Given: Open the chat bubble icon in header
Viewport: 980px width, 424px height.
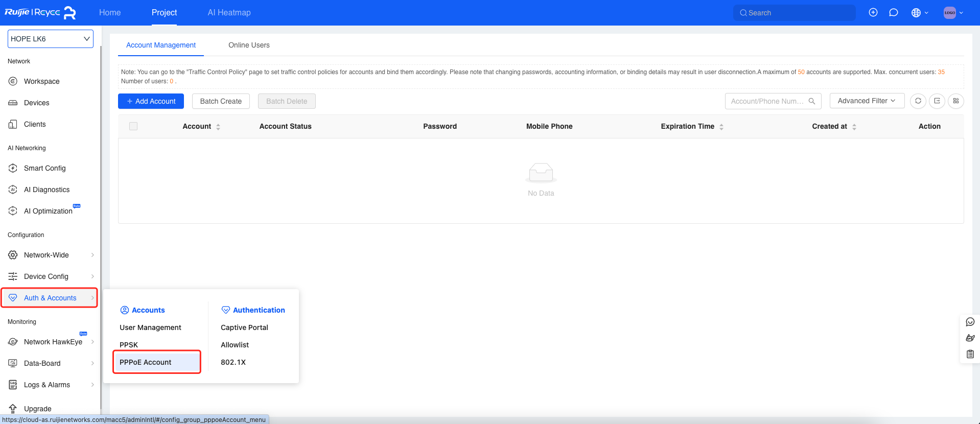Looking at the screenshot, I should point(894,12).
